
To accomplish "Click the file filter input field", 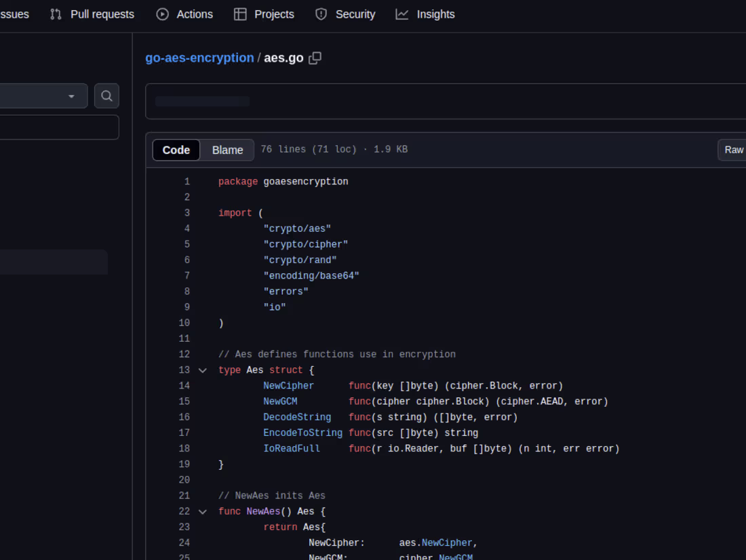I will pos(60,127).
